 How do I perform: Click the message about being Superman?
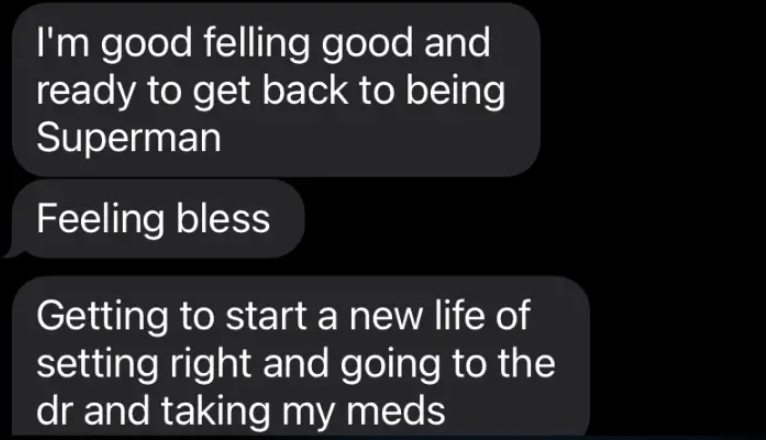pos(276,89)
